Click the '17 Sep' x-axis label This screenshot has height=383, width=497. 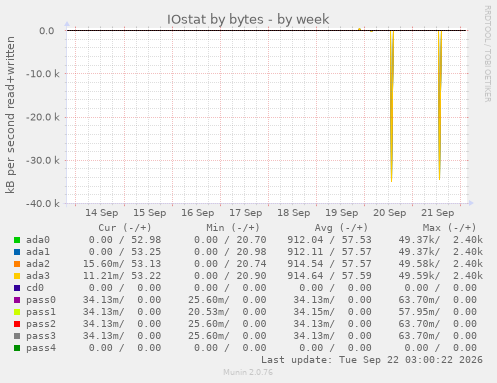pos(246,213)
